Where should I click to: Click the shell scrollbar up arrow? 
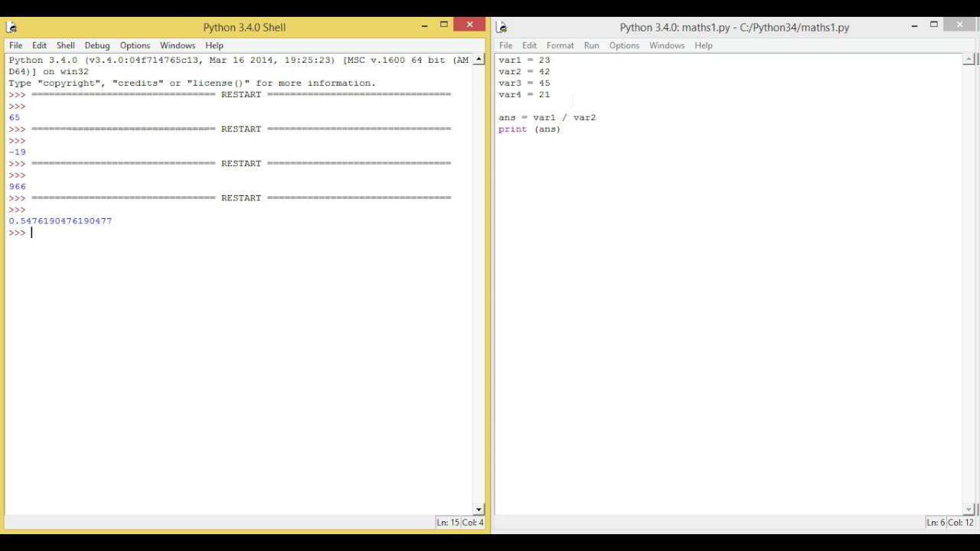click(x=479, y=60)
